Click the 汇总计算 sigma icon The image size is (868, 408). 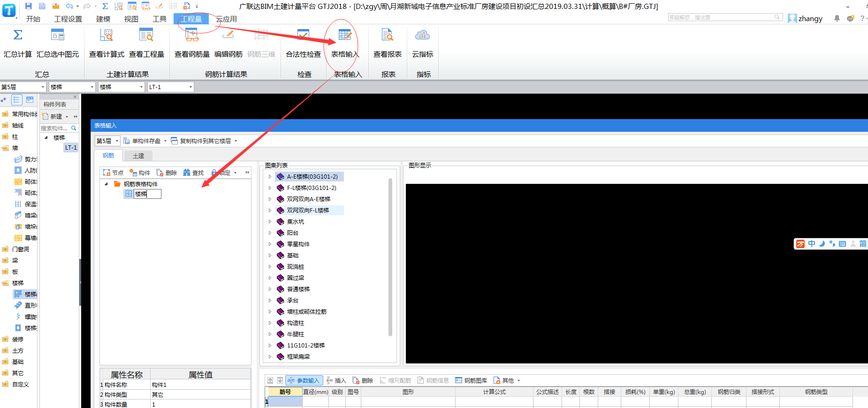(x=18, y=36)
